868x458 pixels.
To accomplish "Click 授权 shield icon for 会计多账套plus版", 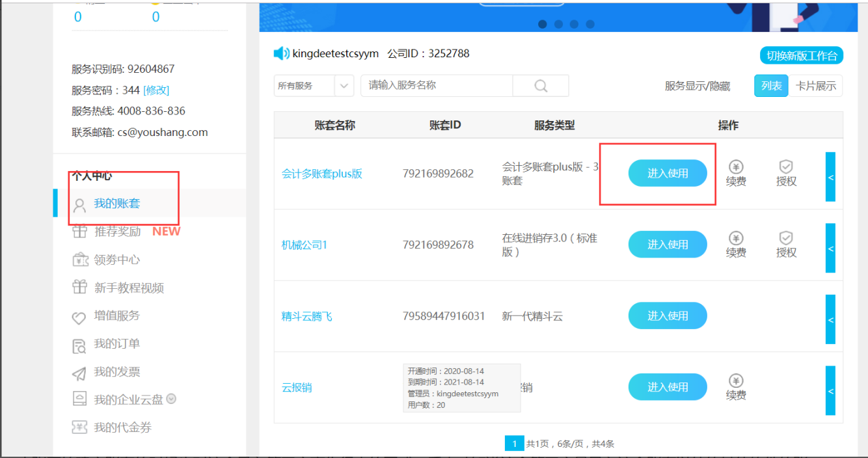I will tap(786, 167).
